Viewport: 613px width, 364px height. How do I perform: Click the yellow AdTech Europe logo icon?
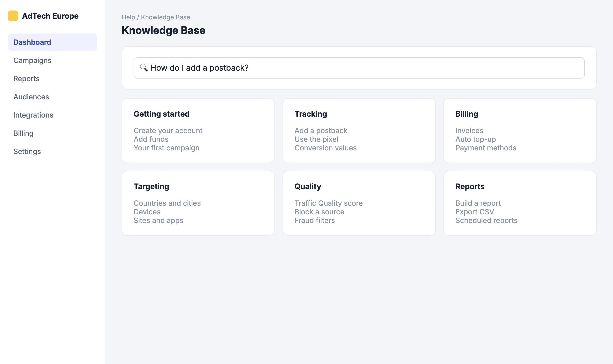pyautogui.click(x=13, y=16)
